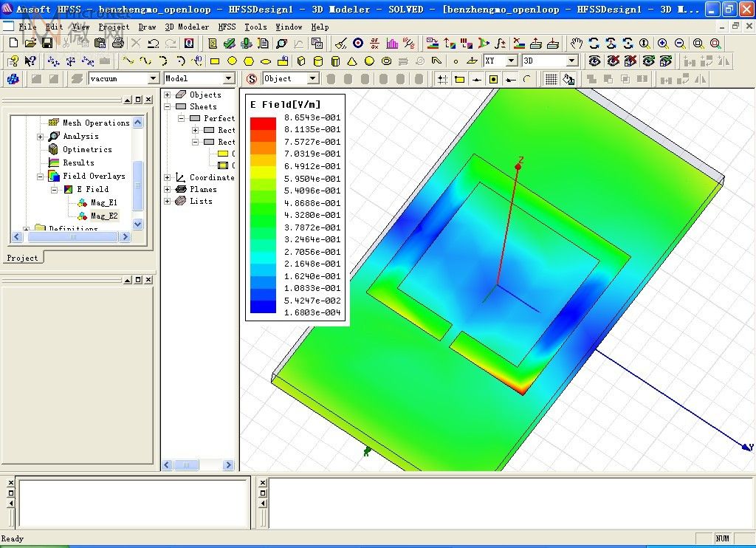Draw a rectangle with the yellow rectangle tool

point(215,61)
